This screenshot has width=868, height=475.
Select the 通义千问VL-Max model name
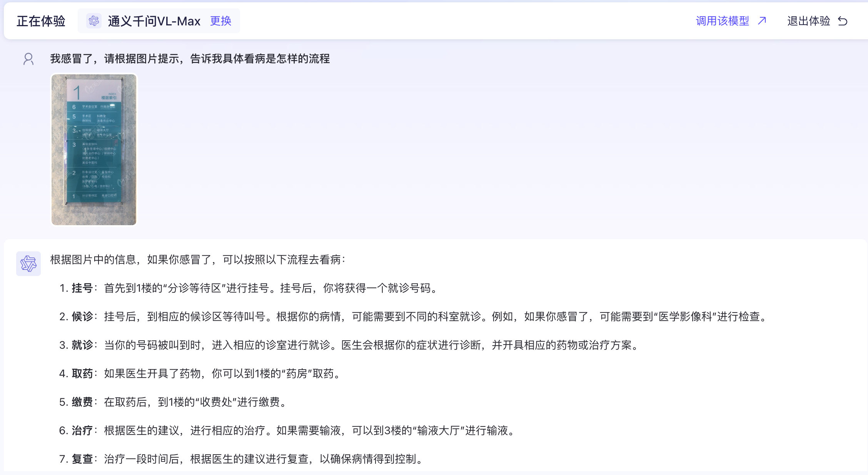pyautogui.click(x=154, y=21)
